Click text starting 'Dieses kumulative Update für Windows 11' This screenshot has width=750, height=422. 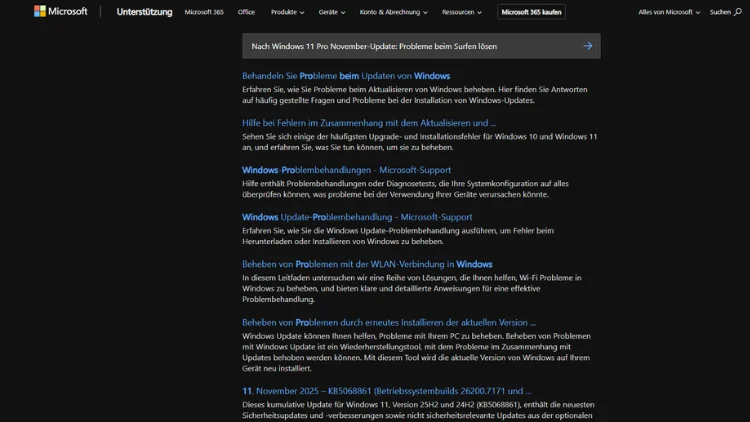pyautogui.click(x=418, y=411)
